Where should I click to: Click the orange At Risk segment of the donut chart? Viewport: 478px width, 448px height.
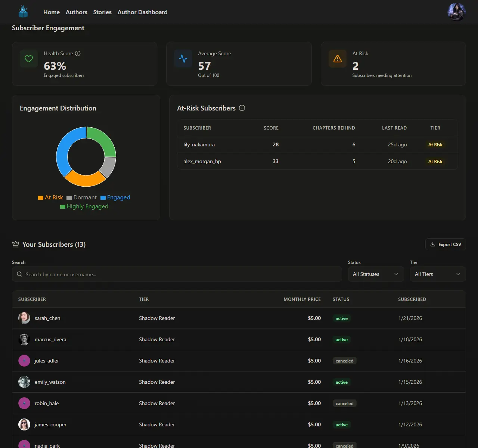point(86,181)
